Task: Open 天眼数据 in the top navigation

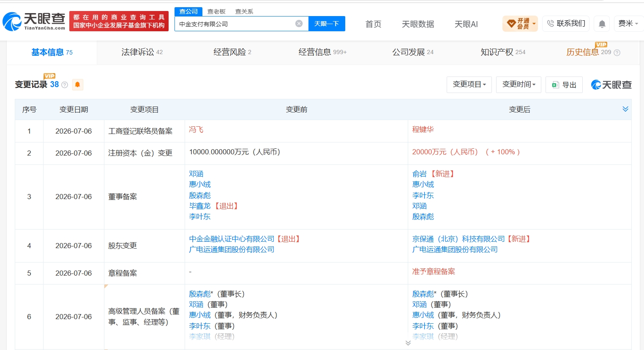Action: (418, 25)
